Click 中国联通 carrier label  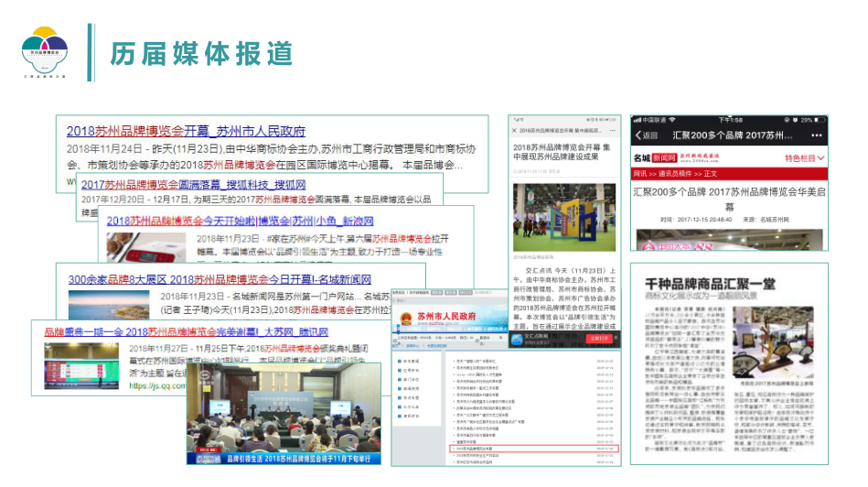(654, 120)
